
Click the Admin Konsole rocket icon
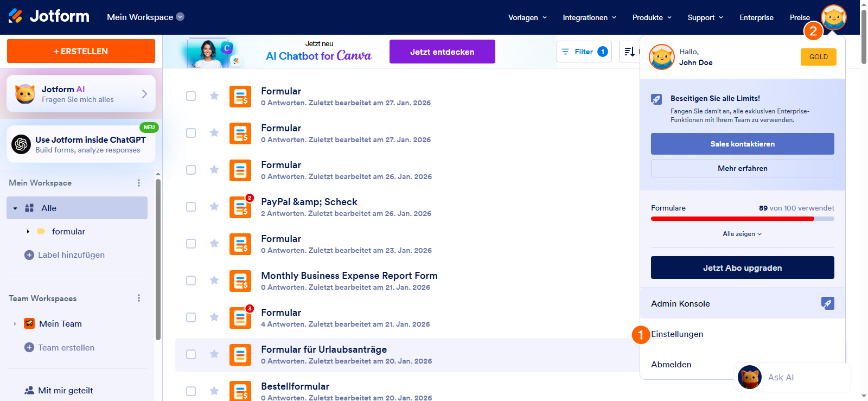pos(827,303)
